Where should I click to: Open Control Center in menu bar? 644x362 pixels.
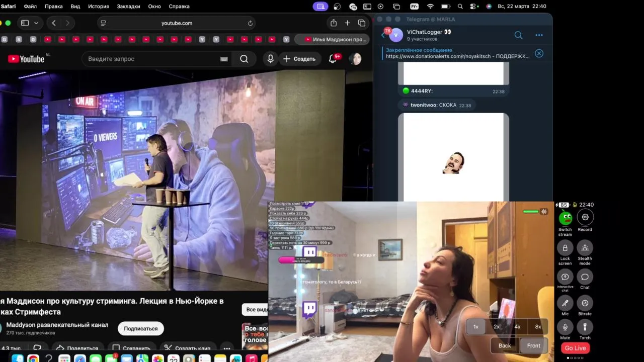click(474, 7)
